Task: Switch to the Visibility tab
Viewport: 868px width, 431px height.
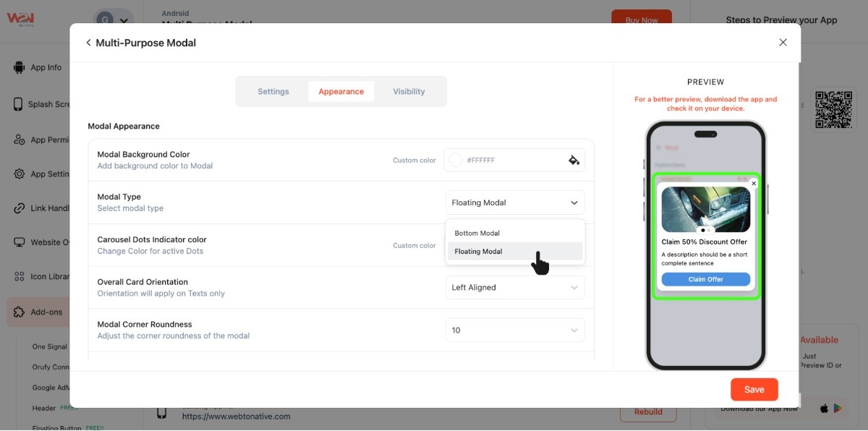Action: pos(409,92)
